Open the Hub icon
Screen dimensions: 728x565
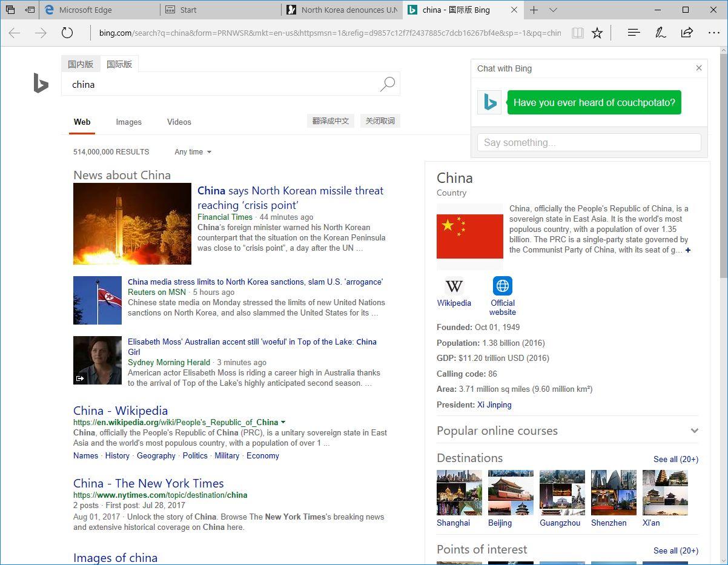[x=634, y=33]
